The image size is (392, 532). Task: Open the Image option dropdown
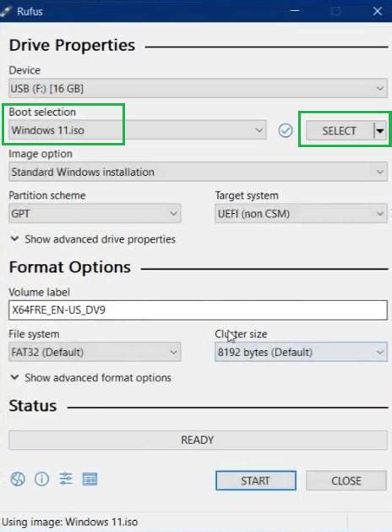[x=199, y=172]
